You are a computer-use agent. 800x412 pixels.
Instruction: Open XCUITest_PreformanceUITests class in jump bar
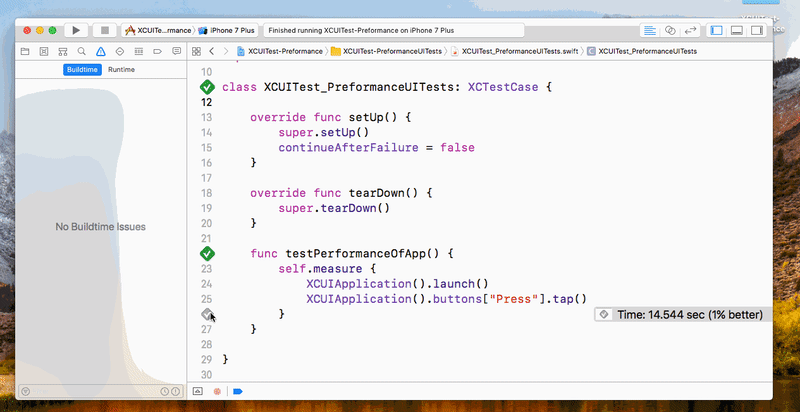tap(642, 51)
